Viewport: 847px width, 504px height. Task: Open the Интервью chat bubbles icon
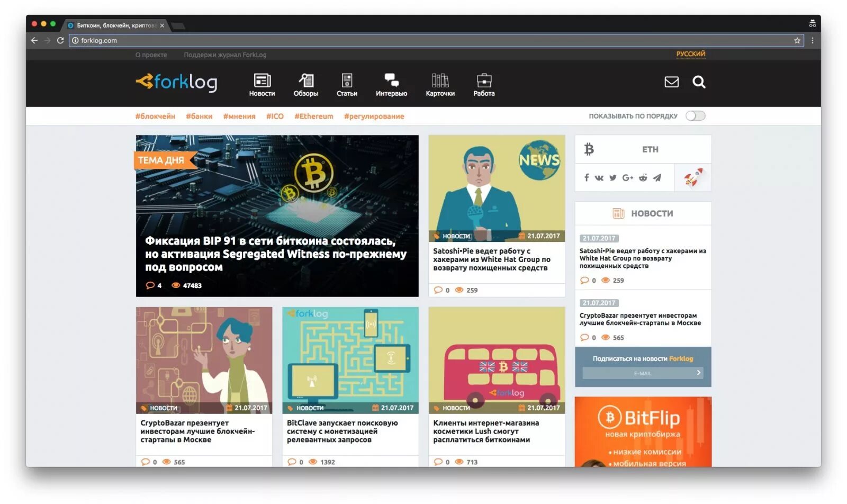click(x=391, y=80)
